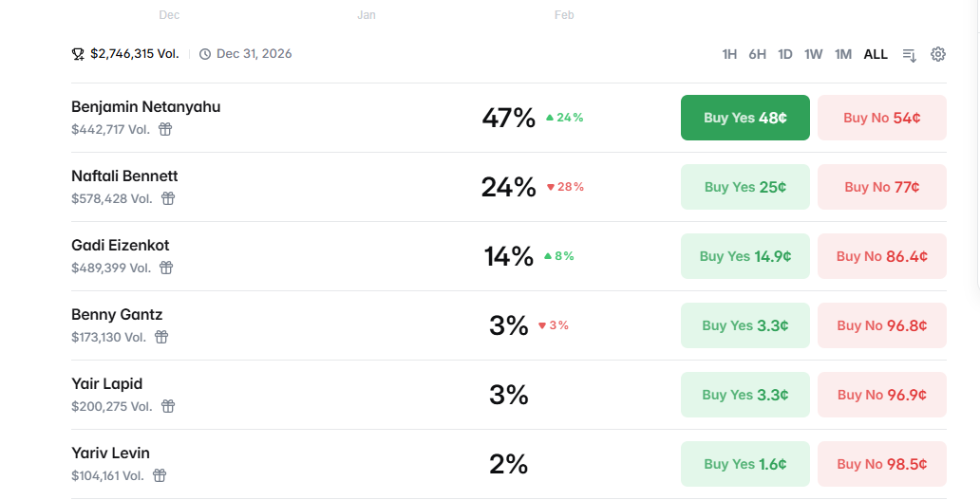This screenshot has width=980, height=500.
Task: Buy No for Naftali Bennett at 77¢
Action: click(x=882, y=187)
